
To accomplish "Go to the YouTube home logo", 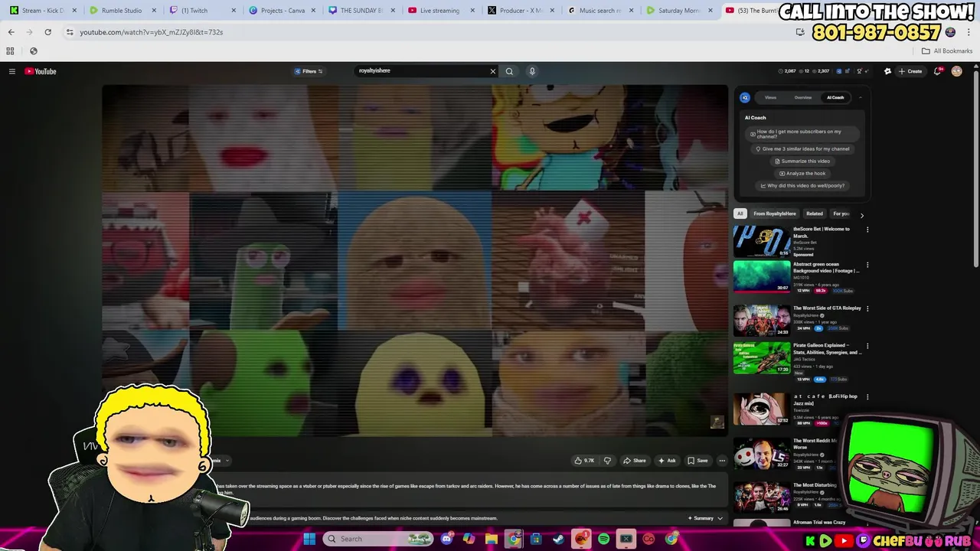I will [41, 71].
